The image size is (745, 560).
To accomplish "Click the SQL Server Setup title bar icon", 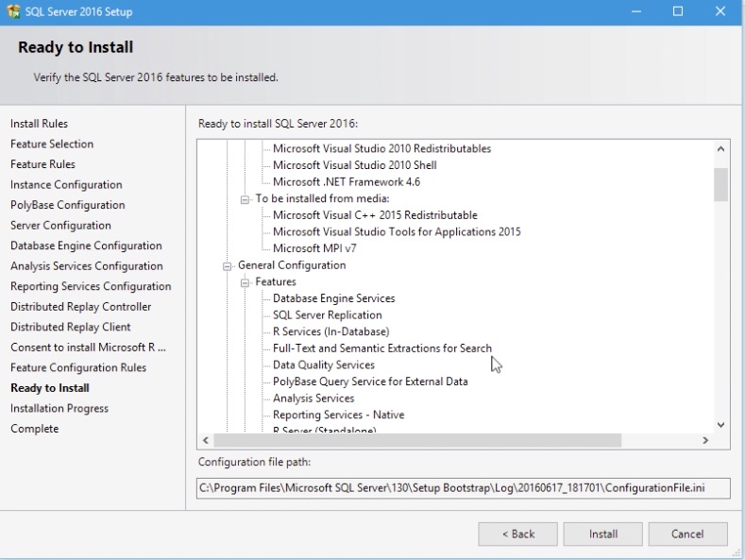I will [13, 11].
